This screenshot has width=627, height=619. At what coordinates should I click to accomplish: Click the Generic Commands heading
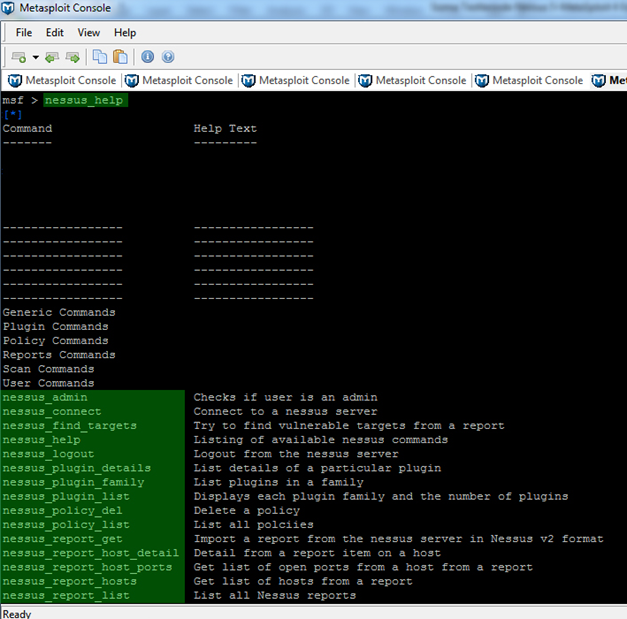tap(59, 312)
